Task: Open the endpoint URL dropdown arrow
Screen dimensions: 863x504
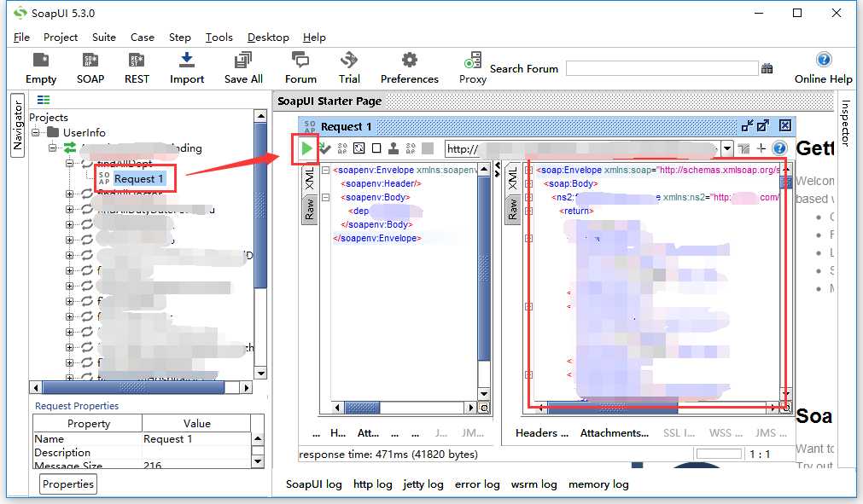Action: coord(727,148)
